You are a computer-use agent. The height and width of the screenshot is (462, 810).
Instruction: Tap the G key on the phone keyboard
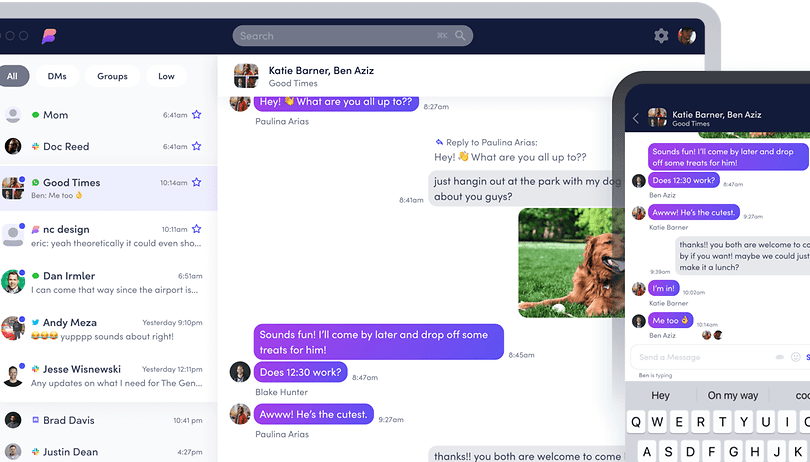pos(733,451)
